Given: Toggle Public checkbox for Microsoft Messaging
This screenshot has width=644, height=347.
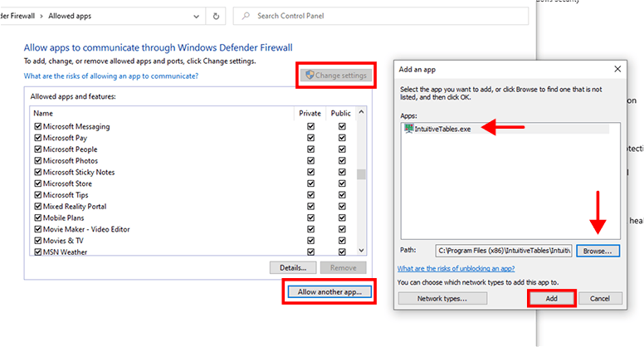Looking at the screenshot, I should [x=342, y=126].
